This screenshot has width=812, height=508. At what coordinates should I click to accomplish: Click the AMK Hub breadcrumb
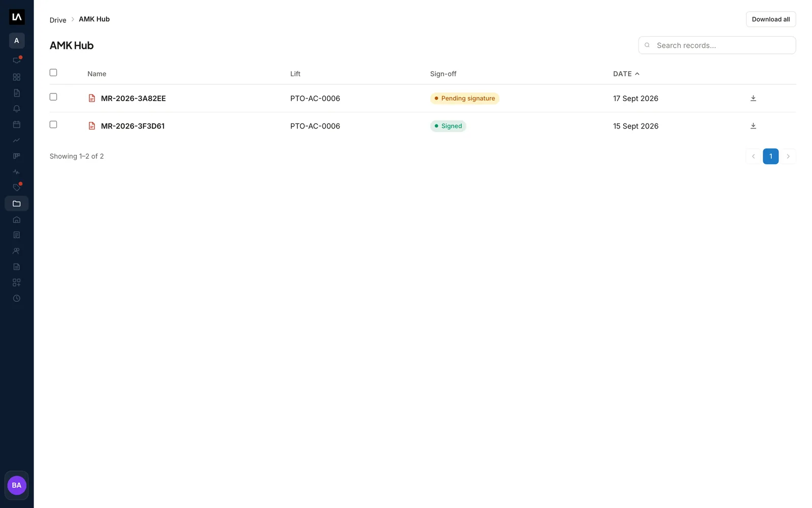[x=94, y=19]
